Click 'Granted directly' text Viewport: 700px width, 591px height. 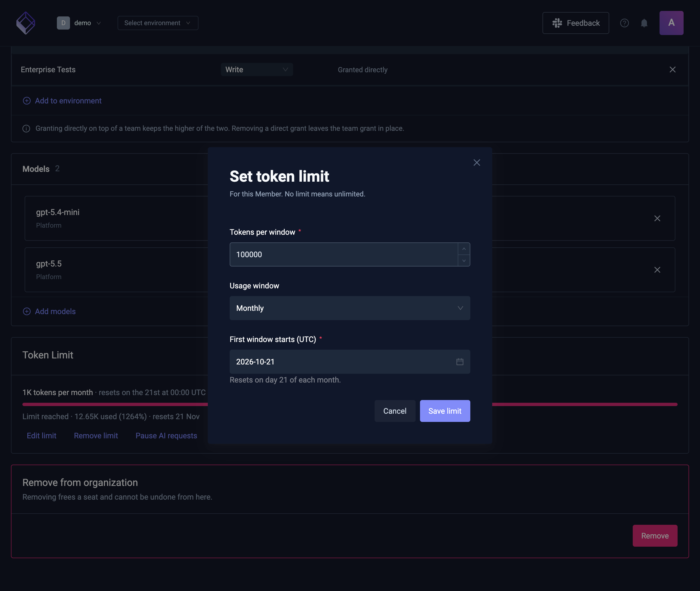coord(363,70)
